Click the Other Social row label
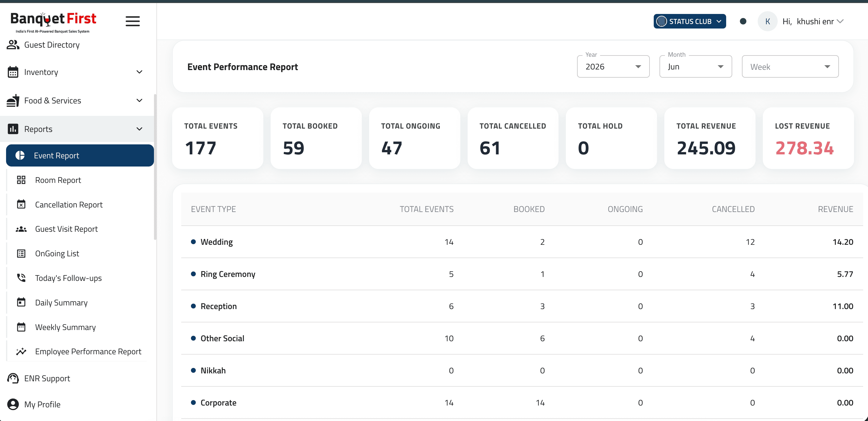868x421 pixels. (x=222, y=338)
